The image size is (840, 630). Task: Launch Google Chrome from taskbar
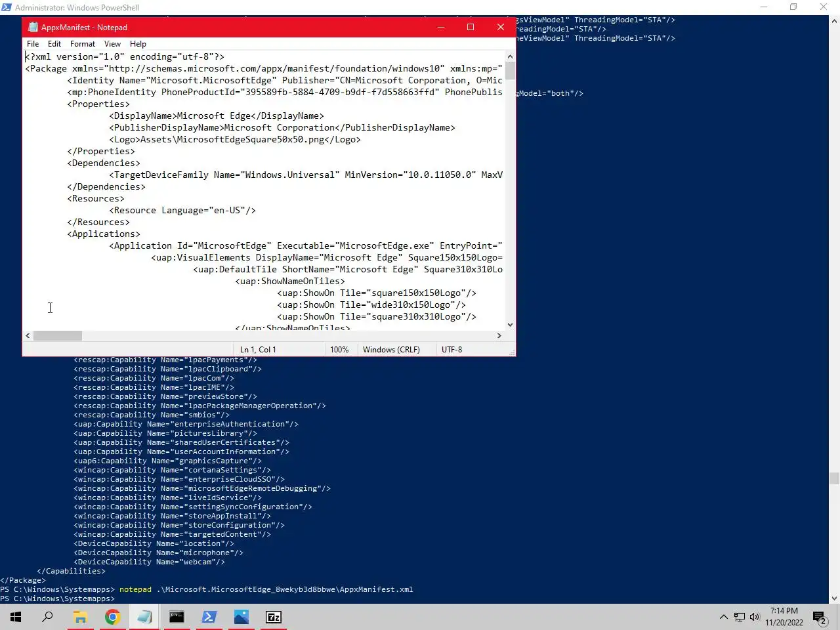coord(112,617)
